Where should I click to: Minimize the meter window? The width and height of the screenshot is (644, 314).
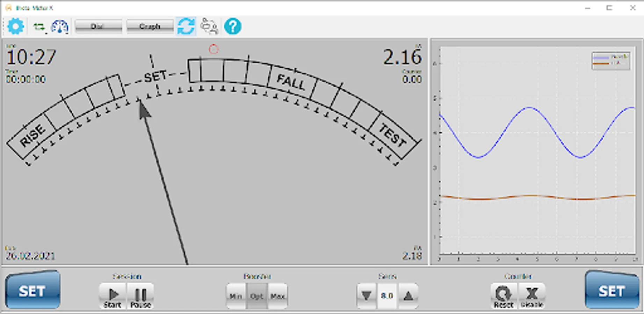[588, 8]
